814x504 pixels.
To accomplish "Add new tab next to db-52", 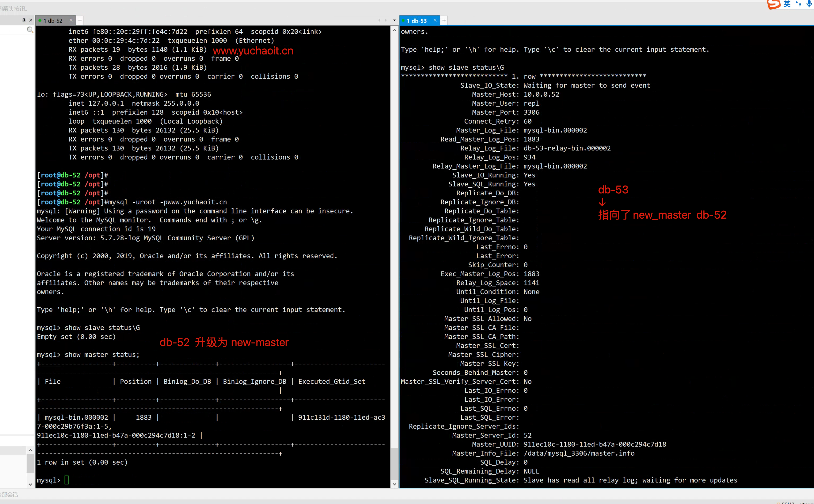I will click(80, 20).
